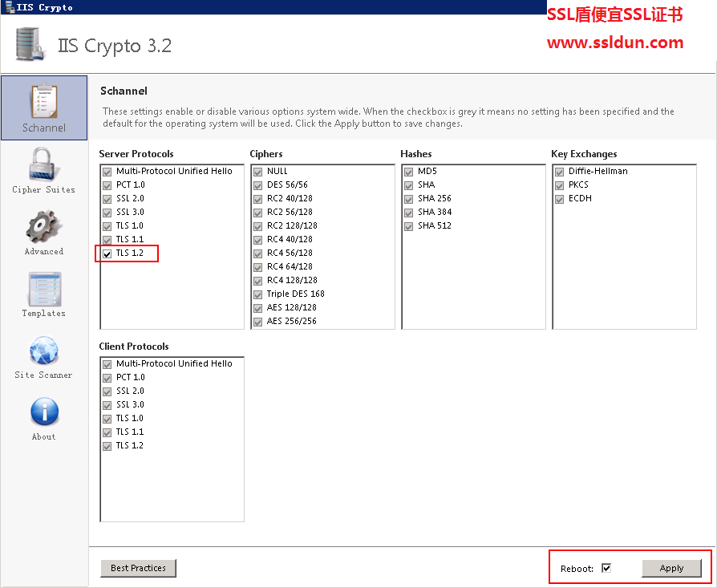Click the "Reboot:" label
This screenshot has width=717, height=588.
click(577, 568)
